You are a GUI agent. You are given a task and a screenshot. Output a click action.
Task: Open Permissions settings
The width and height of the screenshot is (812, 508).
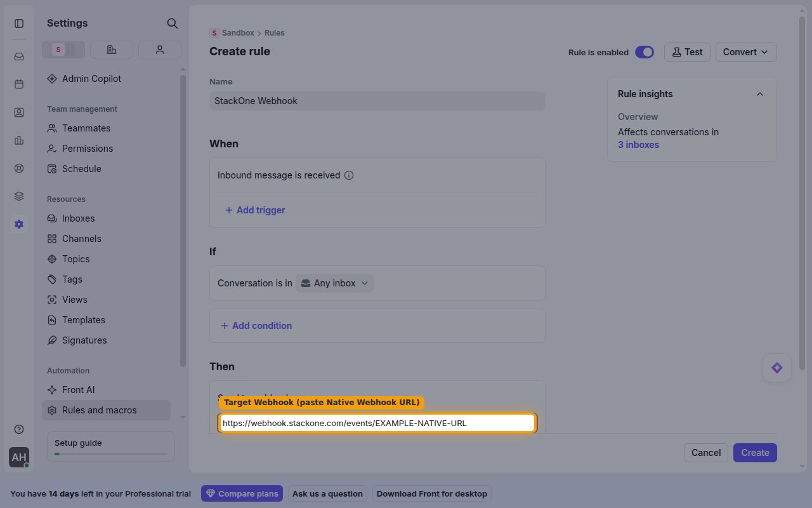107,149
